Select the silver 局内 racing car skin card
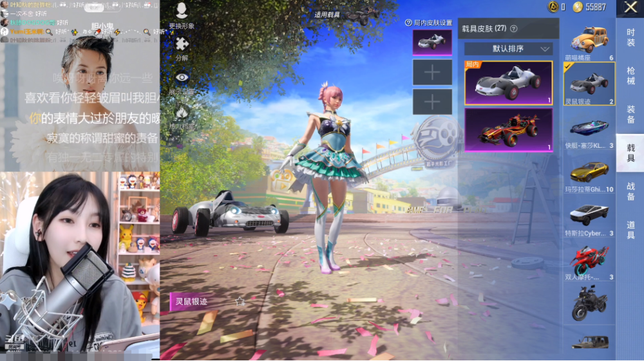 pyautogui.click(x=509, y=83)
